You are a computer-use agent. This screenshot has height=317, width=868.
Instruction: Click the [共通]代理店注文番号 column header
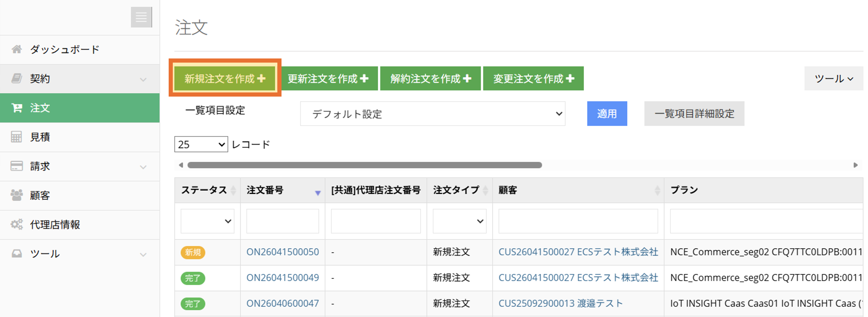pos(376,191)
